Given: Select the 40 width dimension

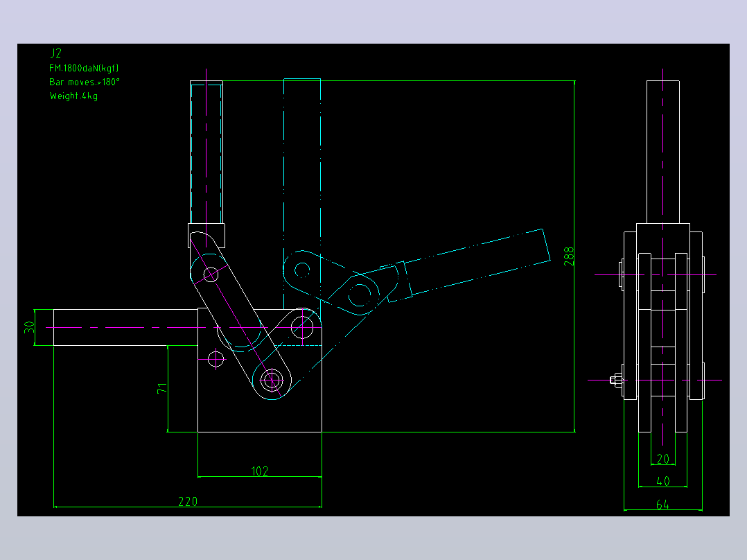Looking at the screenshot, I should 662,482.
